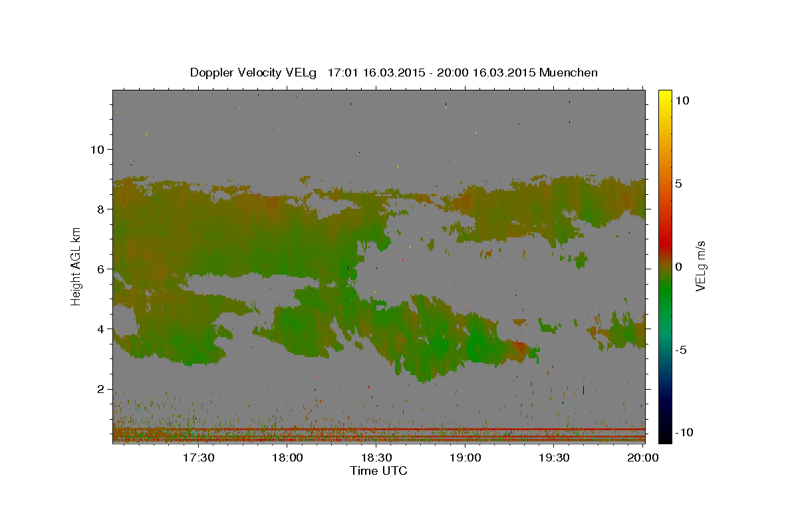Click the height tick label 6

pyautogui.click(x=100, y=269)
